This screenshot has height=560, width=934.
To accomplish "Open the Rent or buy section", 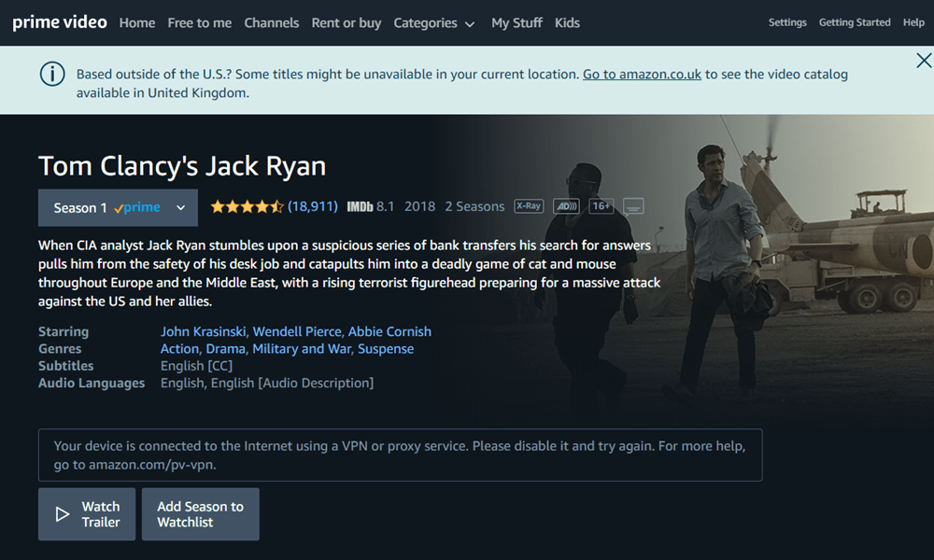I will tap(347, 23).
